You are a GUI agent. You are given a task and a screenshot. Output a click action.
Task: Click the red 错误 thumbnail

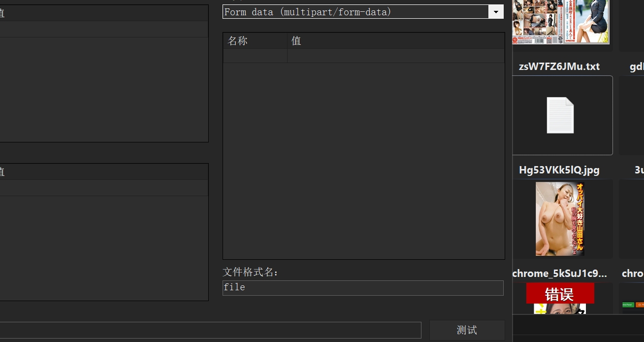coord(560,298)
